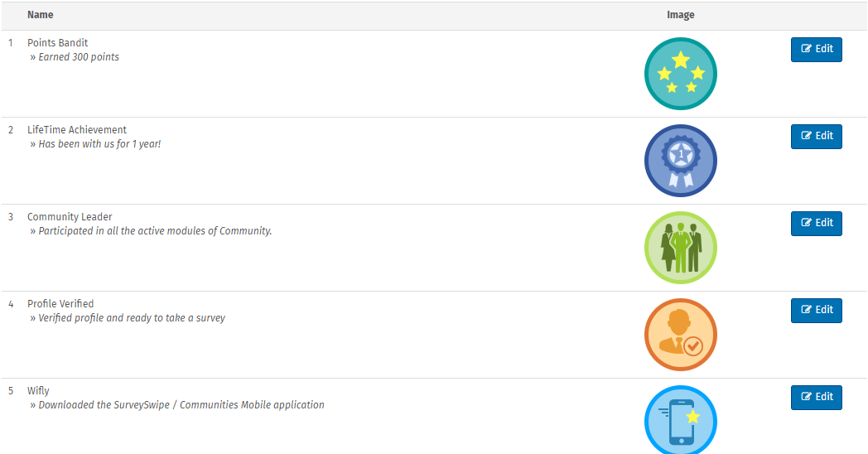
Task: Click the 'Earned 300 points' description
Action: tap(79, 57)
